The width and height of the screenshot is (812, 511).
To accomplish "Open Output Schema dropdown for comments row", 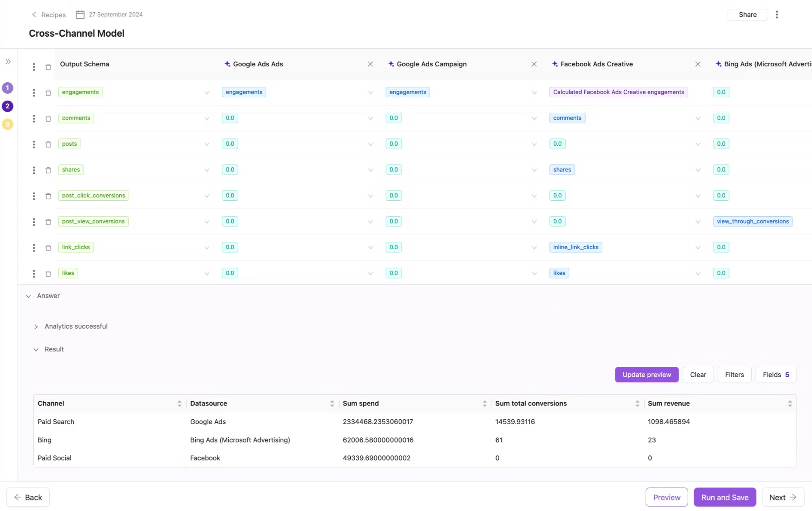I will [207, 118].
